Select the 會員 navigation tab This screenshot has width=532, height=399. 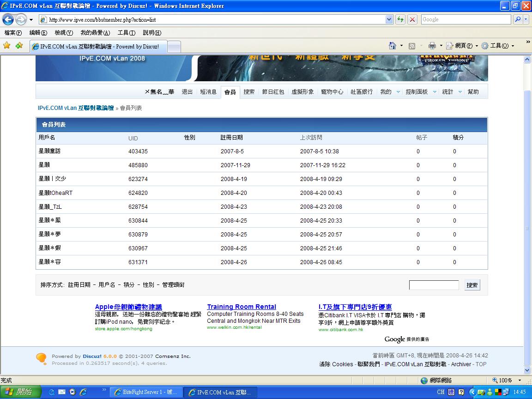click(230, 92)
